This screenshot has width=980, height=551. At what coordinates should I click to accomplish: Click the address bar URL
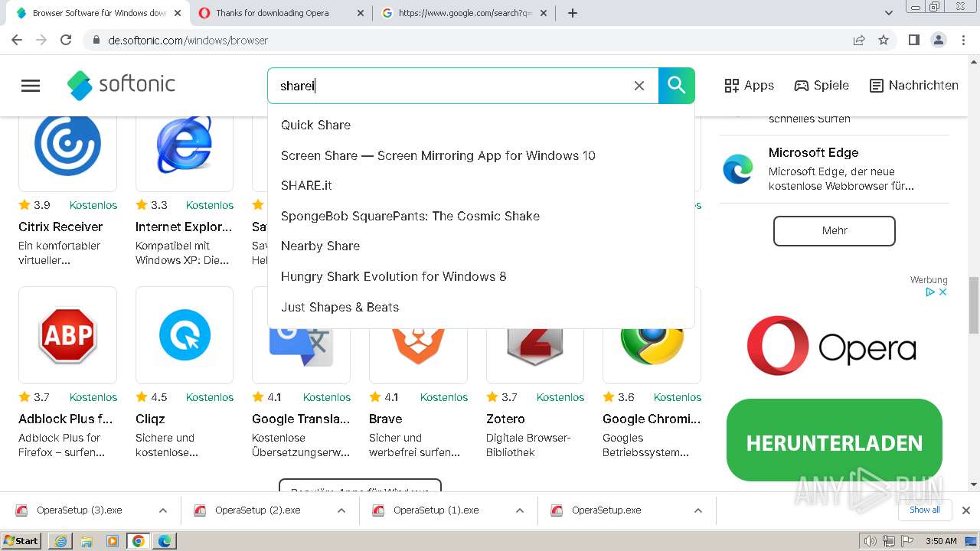coord(188,41)
